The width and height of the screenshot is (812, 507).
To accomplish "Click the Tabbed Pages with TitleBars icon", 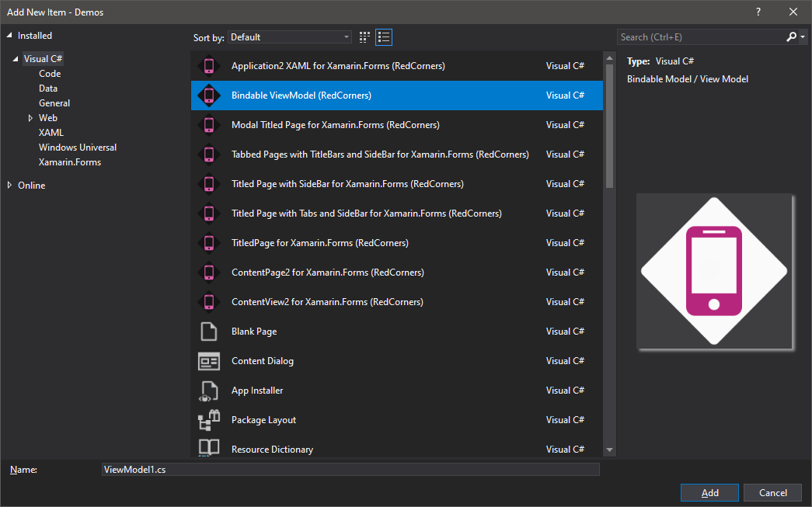I will point(209,155).
